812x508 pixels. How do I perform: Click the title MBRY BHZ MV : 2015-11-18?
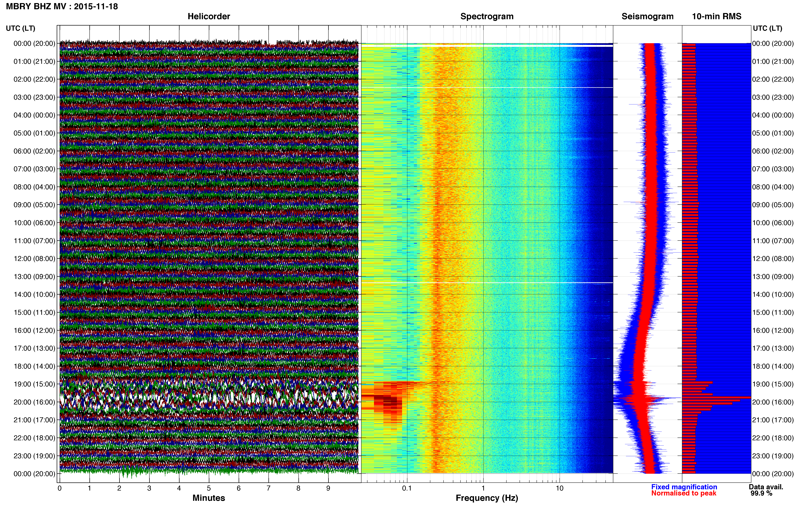pyautogui.click(x=62, y=6)
